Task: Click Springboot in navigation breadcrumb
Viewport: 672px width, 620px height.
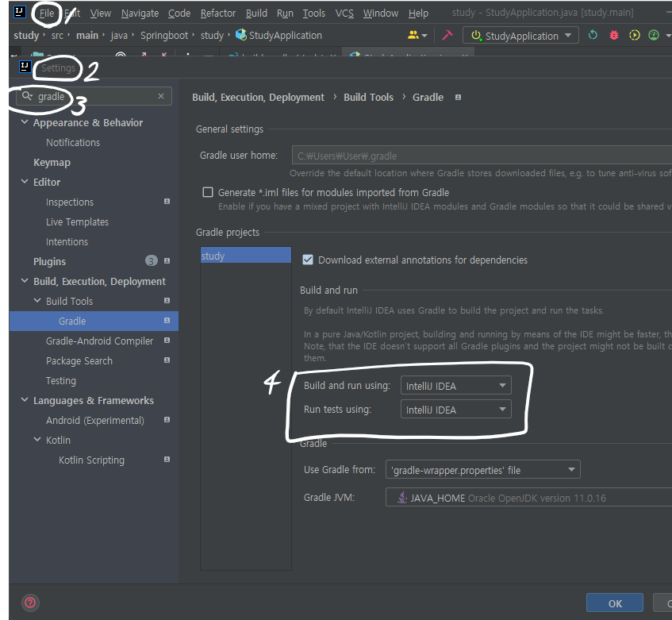Action: click(x=164, y=35)
